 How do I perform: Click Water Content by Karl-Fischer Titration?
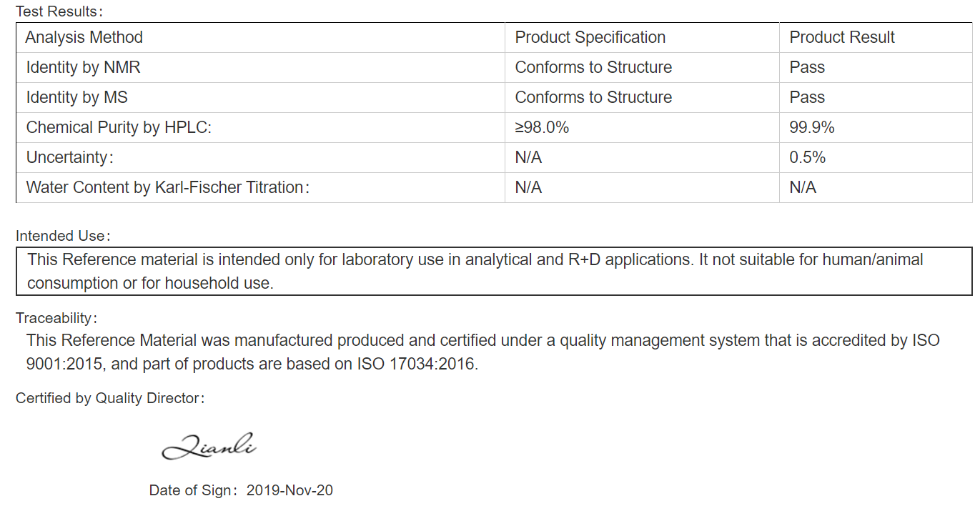(x=167, y=187)
